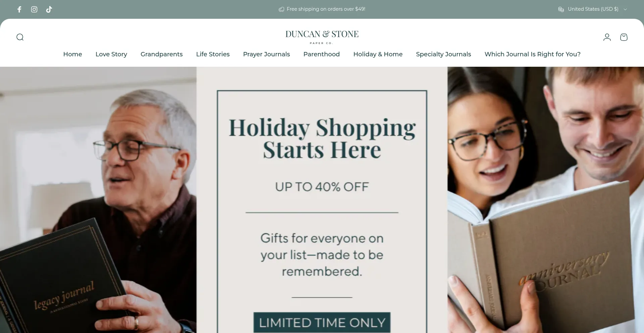The image size is (644, 333).
Task: Expand the United States (USD $) selector
Action: tap(593, 9)
